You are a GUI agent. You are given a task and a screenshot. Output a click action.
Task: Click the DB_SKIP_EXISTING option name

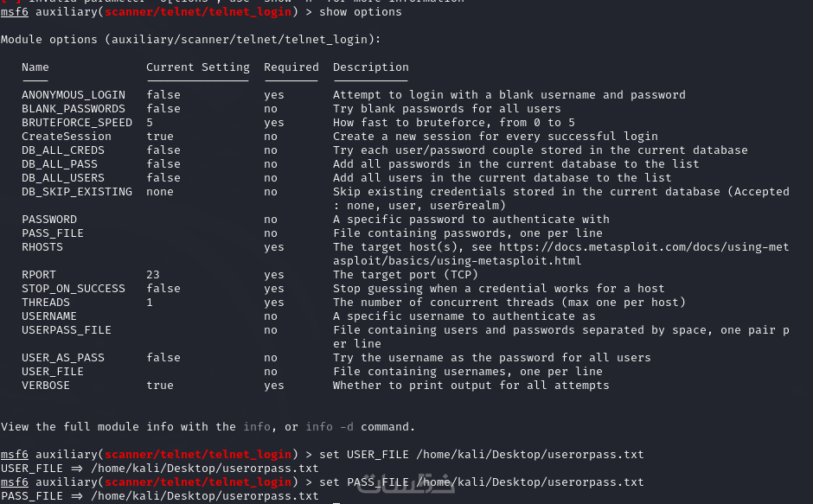77,192
